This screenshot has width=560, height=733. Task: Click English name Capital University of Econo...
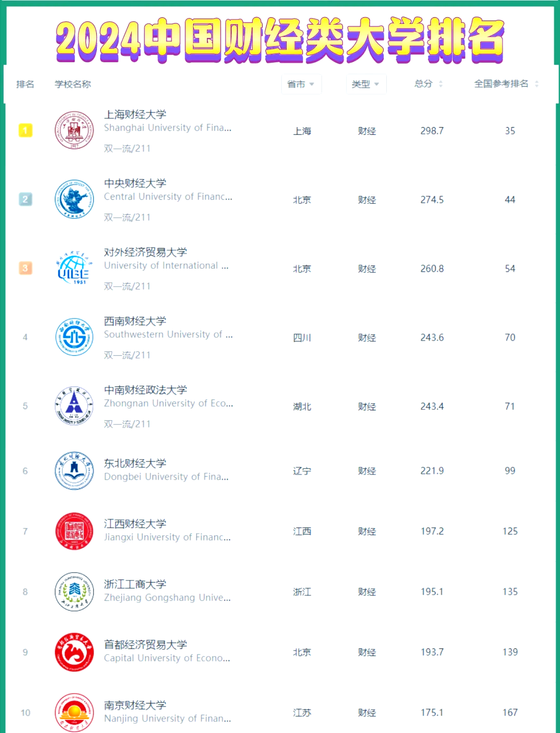point(167,658)
